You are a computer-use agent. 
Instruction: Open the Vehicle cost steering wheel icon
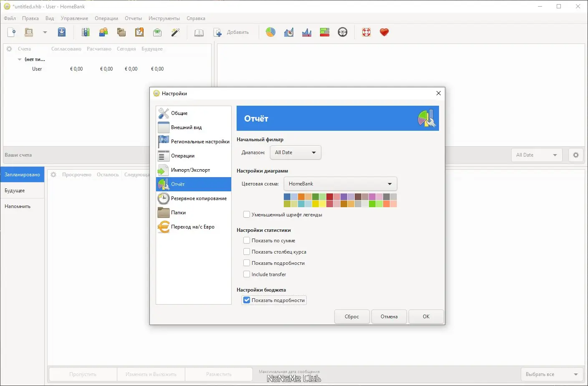pos(343,32)
